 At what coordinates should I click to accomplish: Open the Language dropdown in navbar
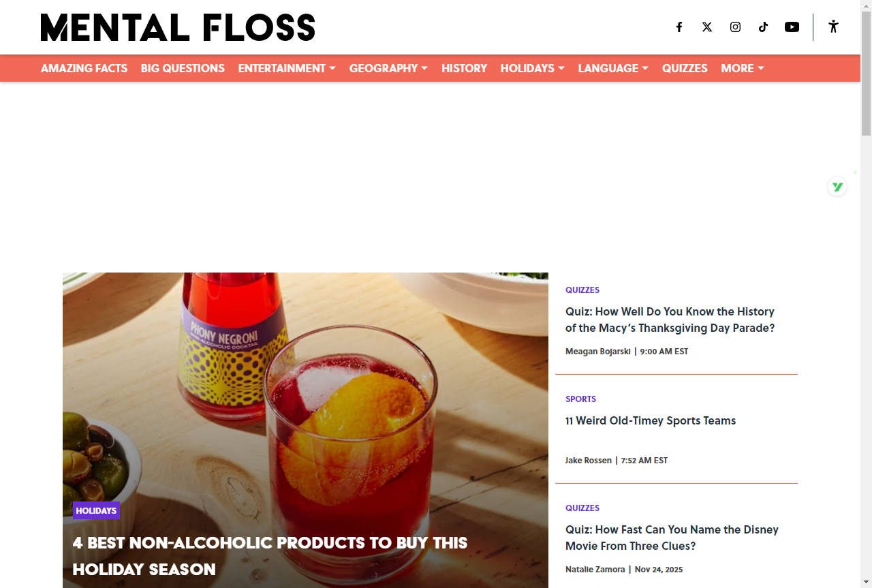click(x=613, y=68)
